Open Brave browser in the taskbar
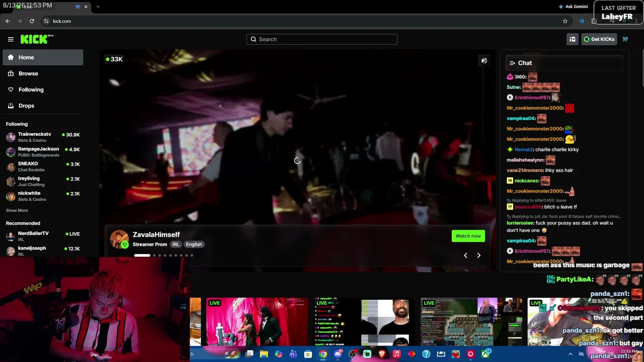The image size is (644, 362). pyautogui.click(x=382, y=354)
